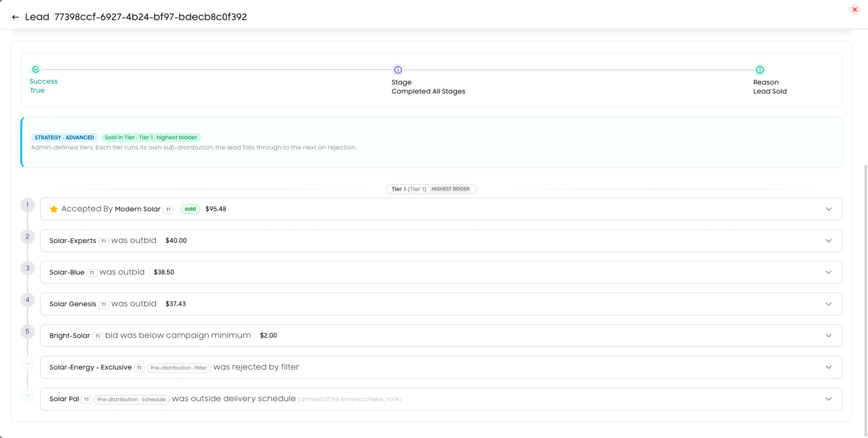Screen dimensions: 868x438
Task: Click the gold star beside Modern Solar
Action: pyautogui.click(x=54, y=209)
